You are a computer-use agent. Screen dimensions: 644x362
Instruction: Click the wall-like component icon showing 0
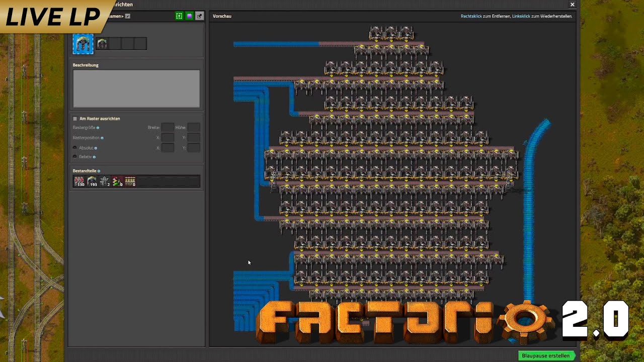pyautogui.click(x=130, y=182)
